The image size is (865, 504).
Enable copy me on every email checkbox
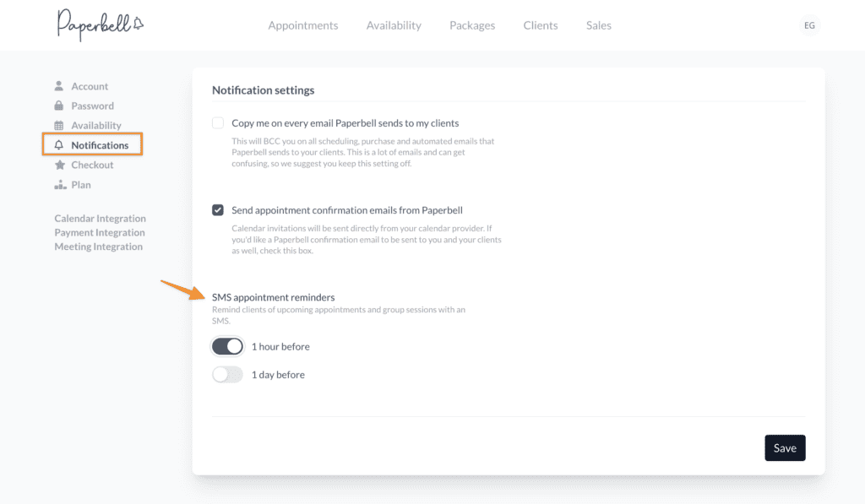coord(218,123)
